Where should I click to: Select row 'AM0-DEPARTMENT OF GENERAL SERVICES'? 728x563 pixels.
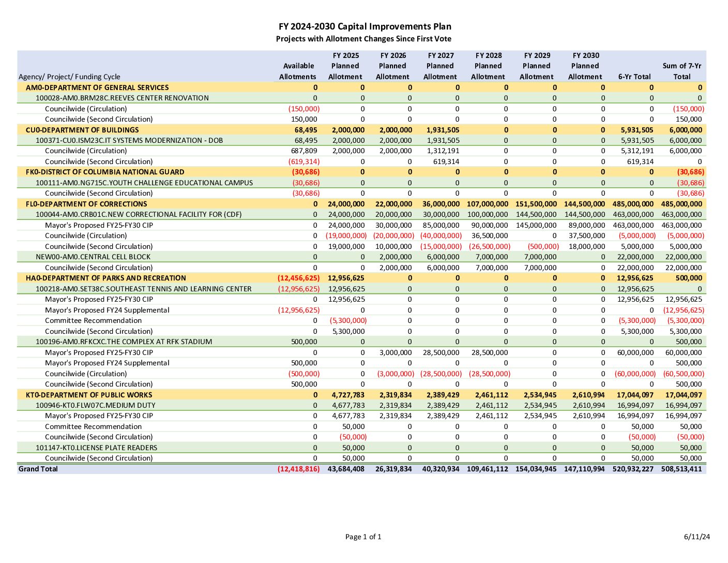[x=361, y=87]
